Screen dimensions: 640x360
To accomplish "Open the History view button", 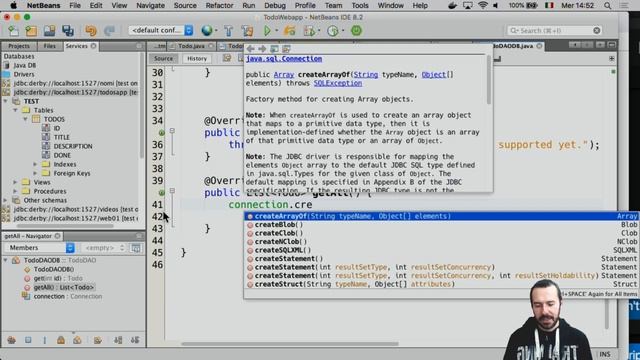I will click(x=197, y=58).
